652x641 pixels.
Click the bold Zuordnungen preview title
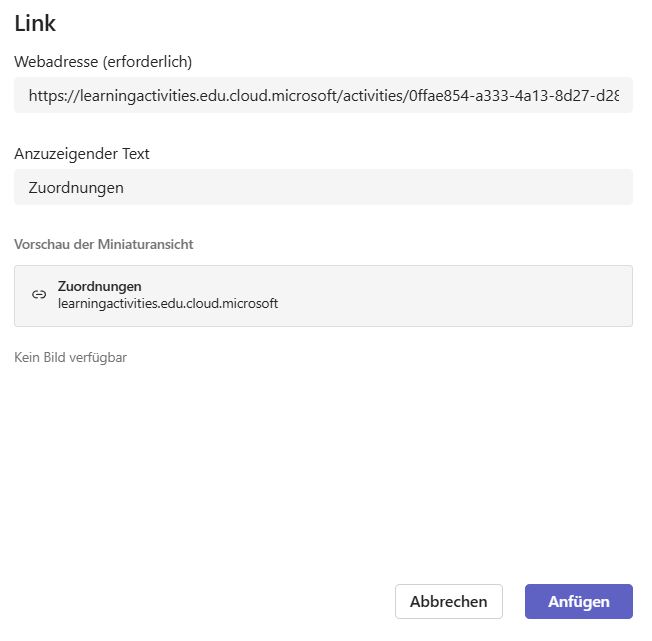pyautogui.click(x=100, y=287)
